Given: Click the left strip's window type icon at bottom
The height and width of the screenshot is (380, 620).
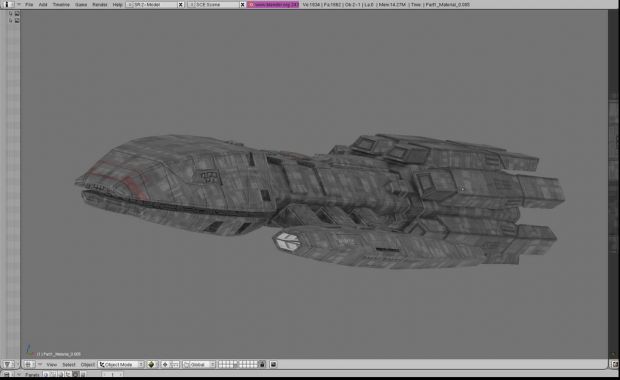Looking at the screenshot, I should (x=9, y=364).
